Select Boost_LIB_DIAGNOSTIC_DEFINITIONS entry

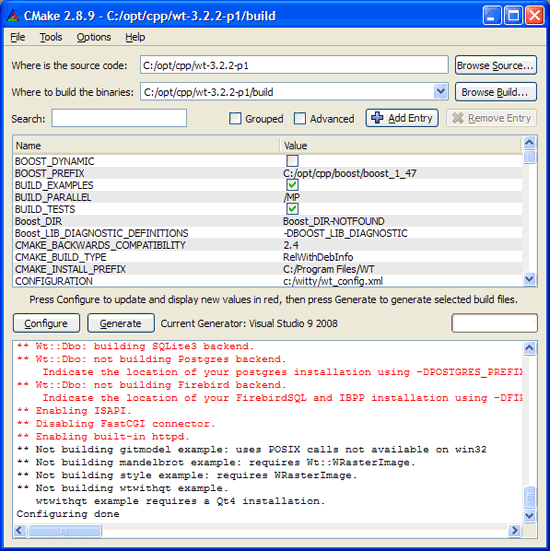click(102, 233)
